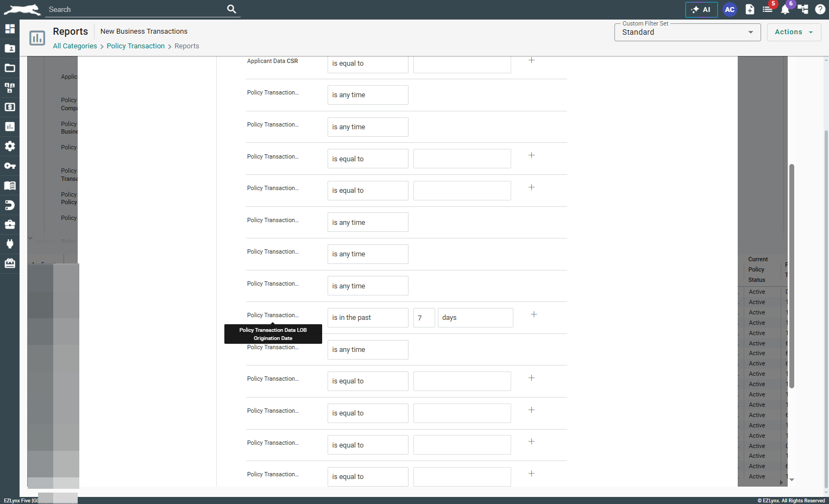Viewport: 829px width, 504px height.
Task: Open the hierarchy tree icon in the header
Action: click(x=803, y=9)
